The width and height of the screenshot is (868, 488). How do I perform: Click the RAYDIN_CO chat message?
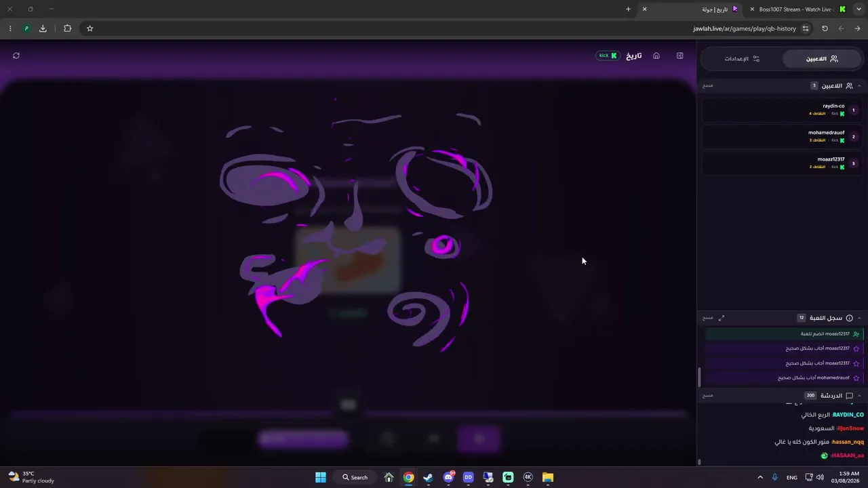tap(832, 415)
